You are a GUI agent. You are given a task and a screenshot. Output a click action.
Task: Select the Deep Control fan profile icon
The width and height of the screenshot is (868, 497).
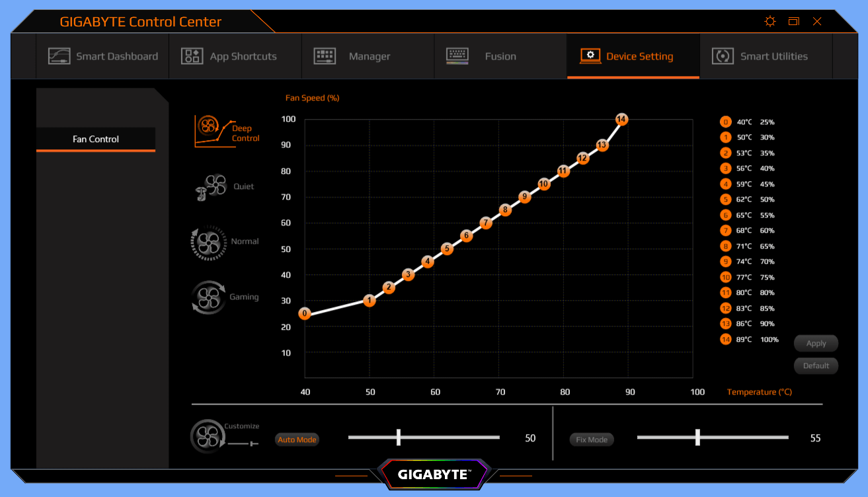click(x=216, y=131)
